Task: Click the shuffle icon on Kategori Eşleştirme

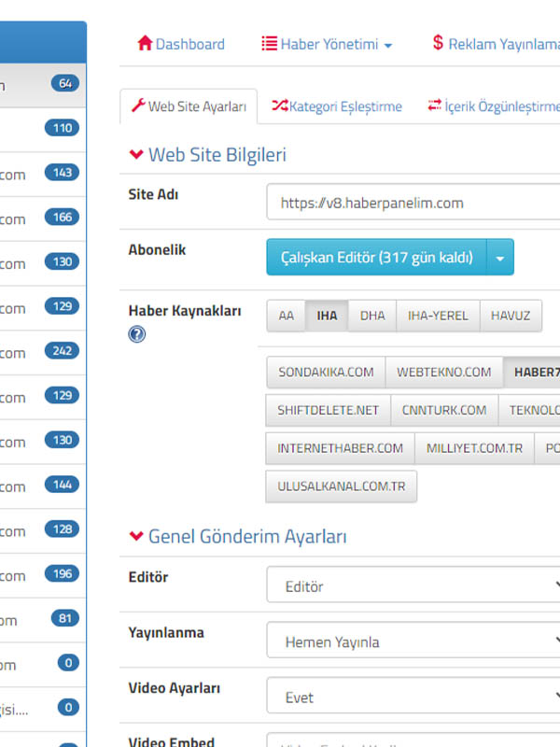Action: tap(279, 106)
